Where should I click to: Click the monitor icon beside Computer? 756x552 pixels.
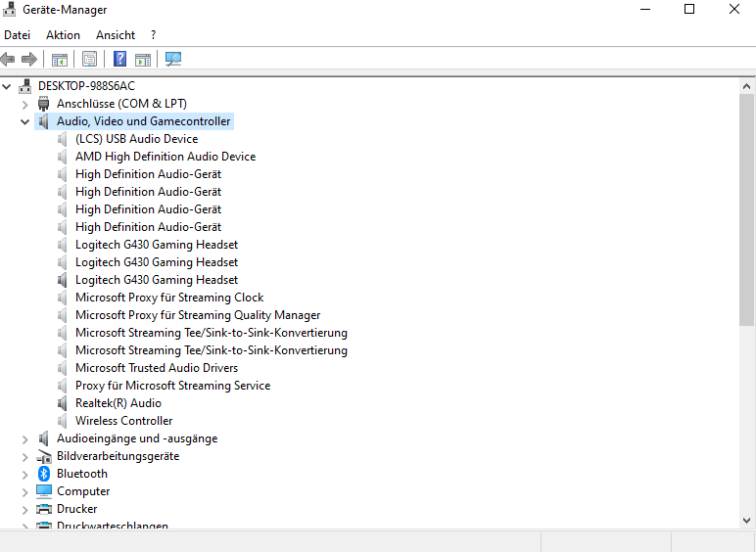[x=44, y=491]
